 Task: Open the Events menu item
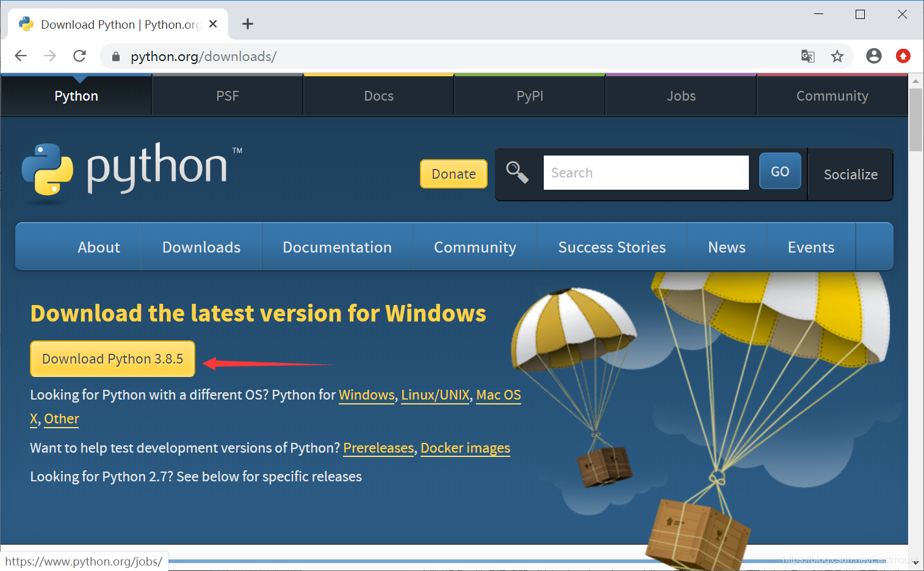tap(811, 247)
